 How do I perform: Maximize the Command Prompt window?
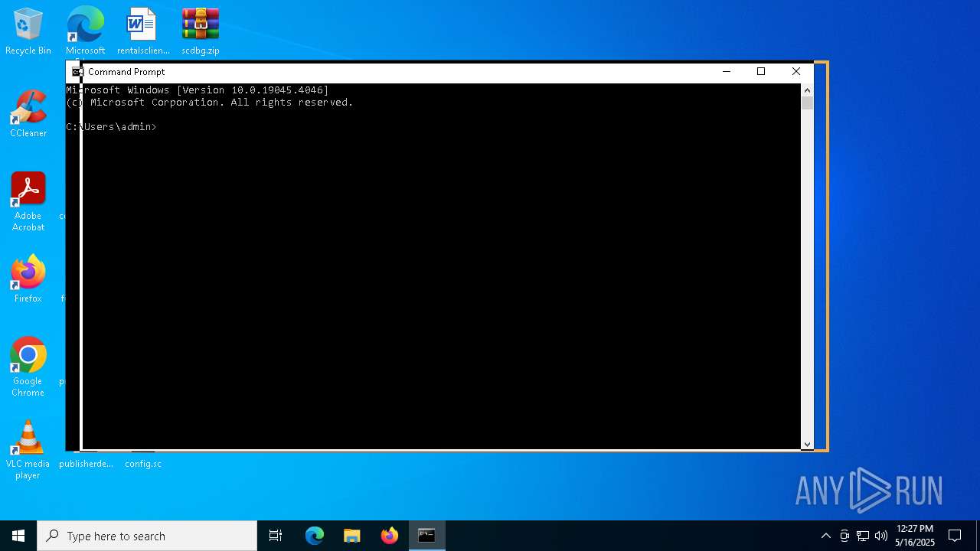[761, 71]
